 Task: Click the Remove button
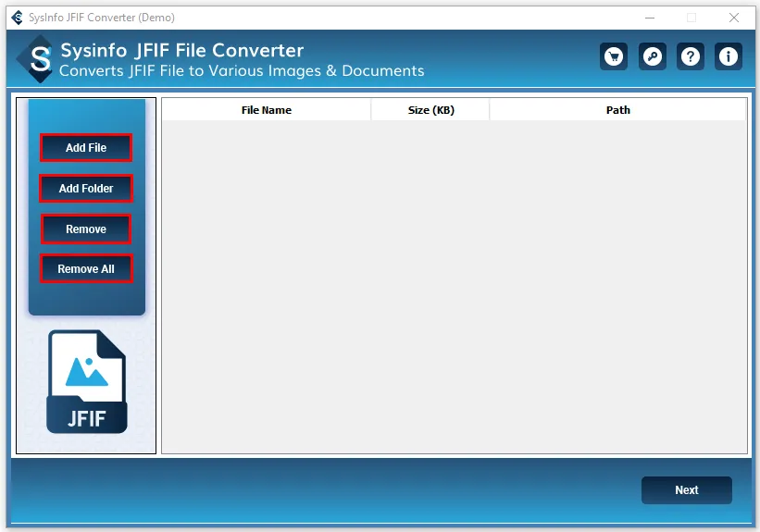[86, 229]
